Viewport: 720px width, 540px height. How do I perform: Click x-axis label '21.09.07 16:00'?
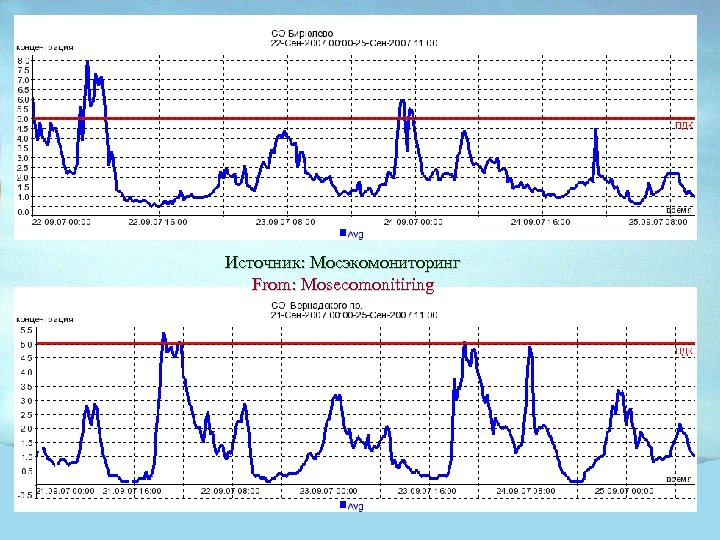[x=132, y=491]
